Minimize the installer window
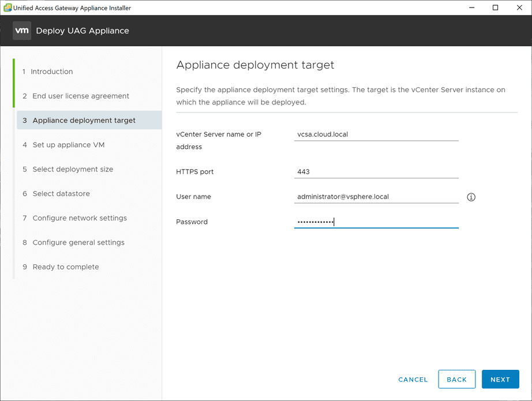 [x=471, y=8]
